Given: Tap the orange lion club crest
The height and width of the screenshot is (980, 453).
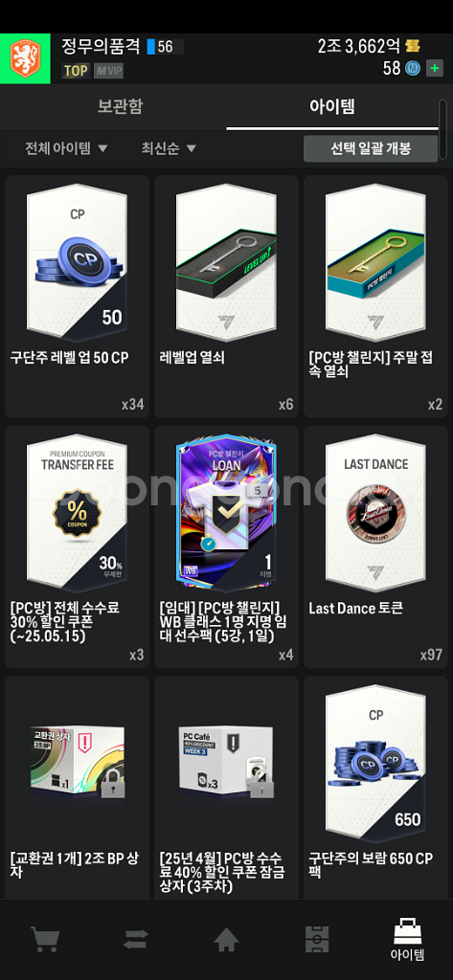Looking at the screenshot, I should click(25, 58).
